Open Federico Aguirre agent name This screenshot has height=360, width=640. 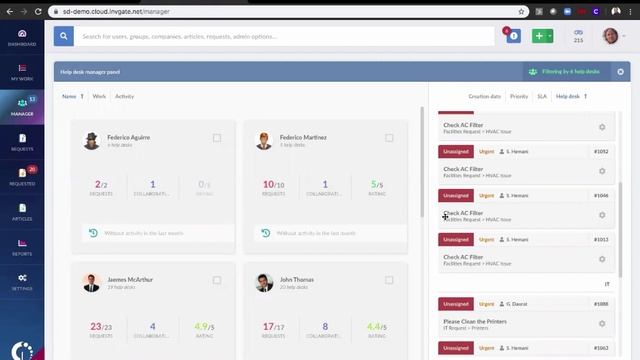(x=129, y=138)
